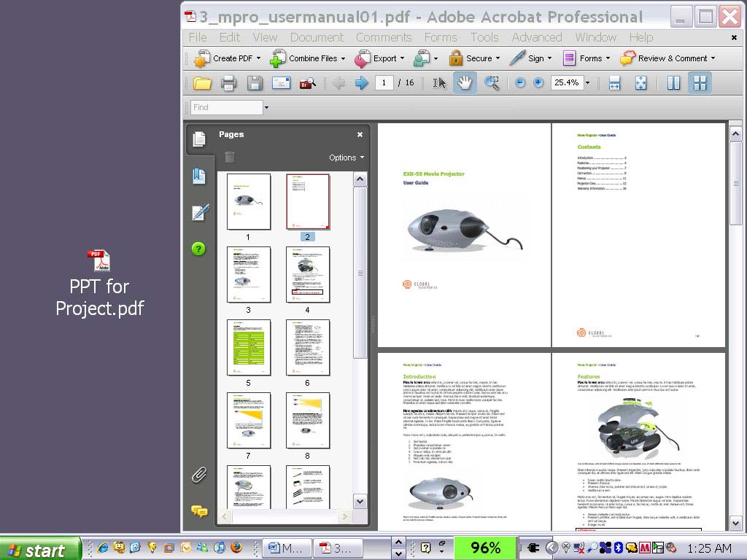Go to the next page with the blue arrow

[x=361, y=83]
